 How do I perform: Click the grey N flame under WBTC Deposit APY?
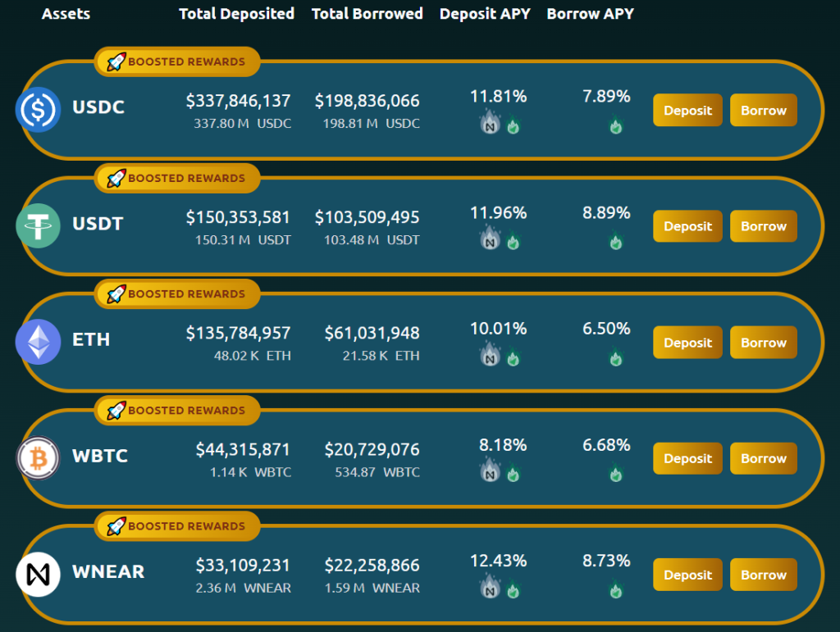(490, 470)
